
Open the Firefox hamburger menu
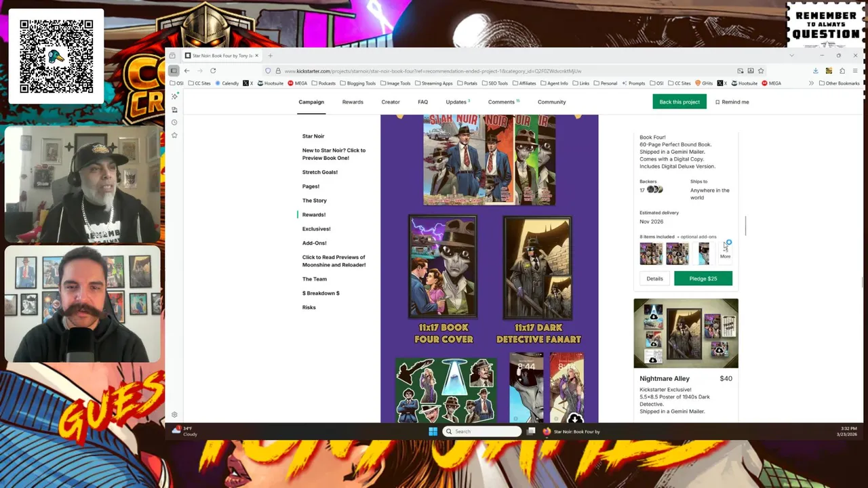(x=855, y=70)
